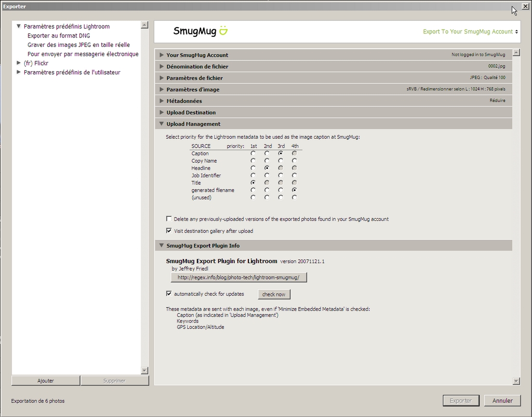Click settings panel scroll down arrow
Image resolution: width=532 pixels, height=417 pixels.
click(516, 381)
